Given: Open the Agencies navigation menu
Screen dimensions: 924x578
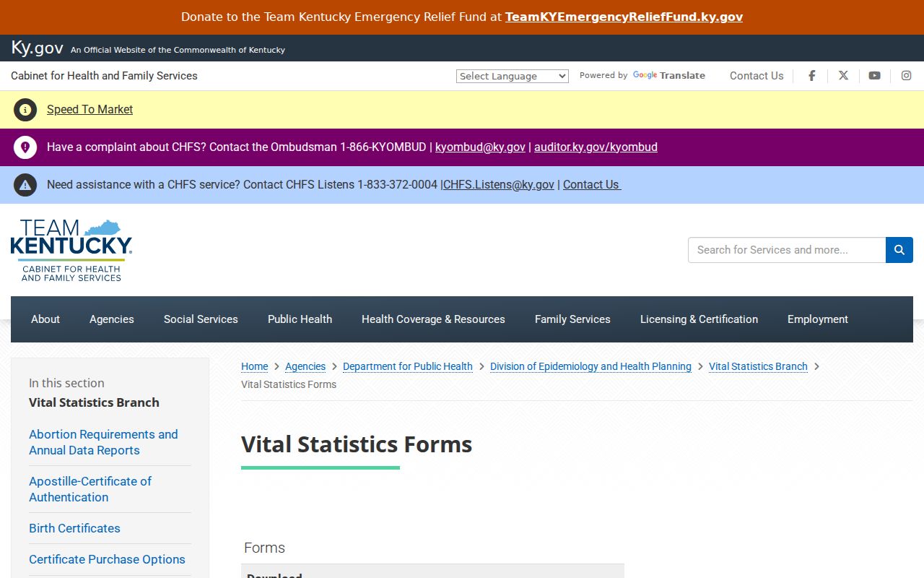Looking at the screenshot, I should point(112,319).
